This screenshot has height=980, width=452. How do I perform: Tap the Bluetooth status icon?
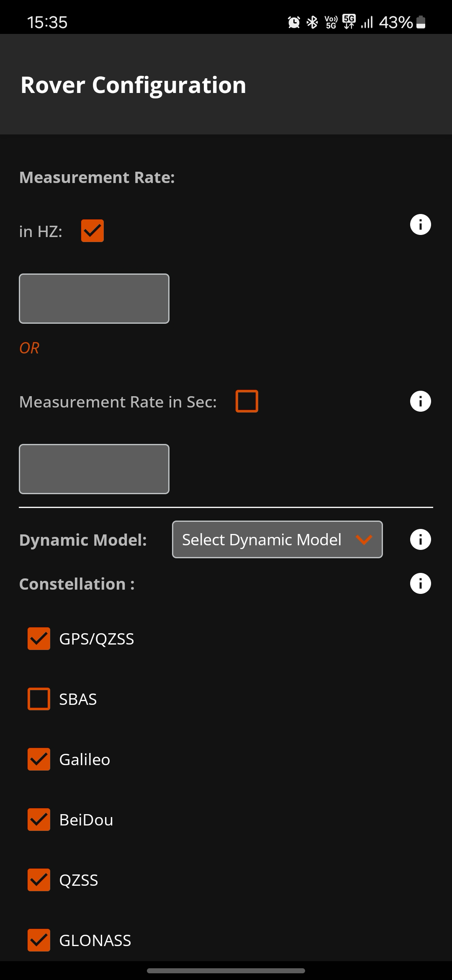(312, 22)
